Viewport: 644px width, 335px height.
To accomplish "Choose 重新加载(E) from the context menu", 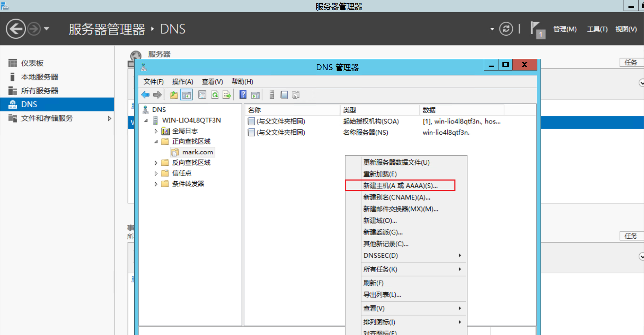I will (406, 174).
